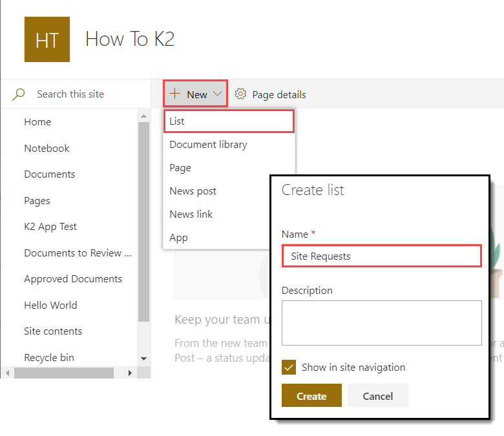Click horizontal scrollbar left arrow
The height and width of the screenshot is (436, 504).
click(8, 373)
